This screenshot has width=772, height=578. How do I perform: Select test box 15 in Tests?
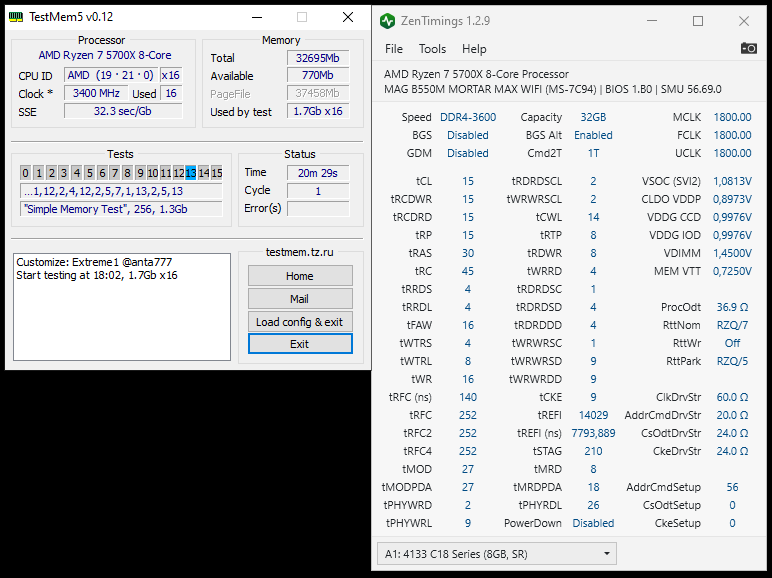click(x=217, y=173)
